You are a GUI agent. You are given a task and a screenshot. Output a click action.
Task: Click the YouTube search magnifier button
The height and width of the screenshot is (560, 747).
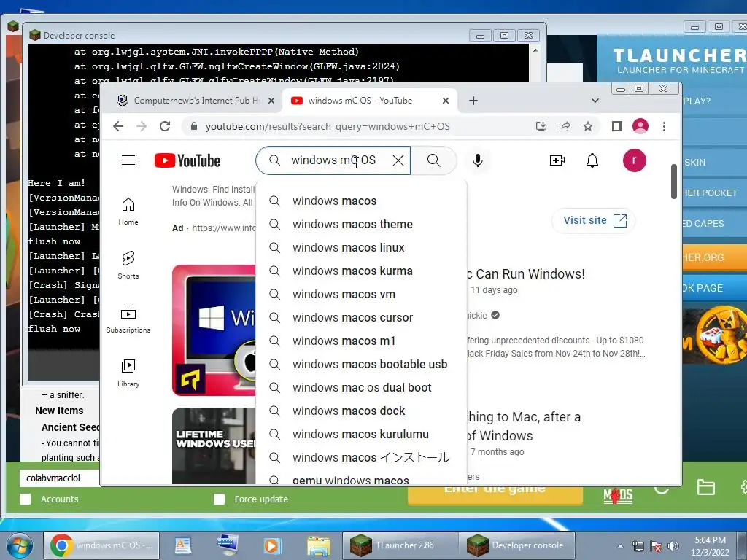pyautogui.click(x=433, y=160)
